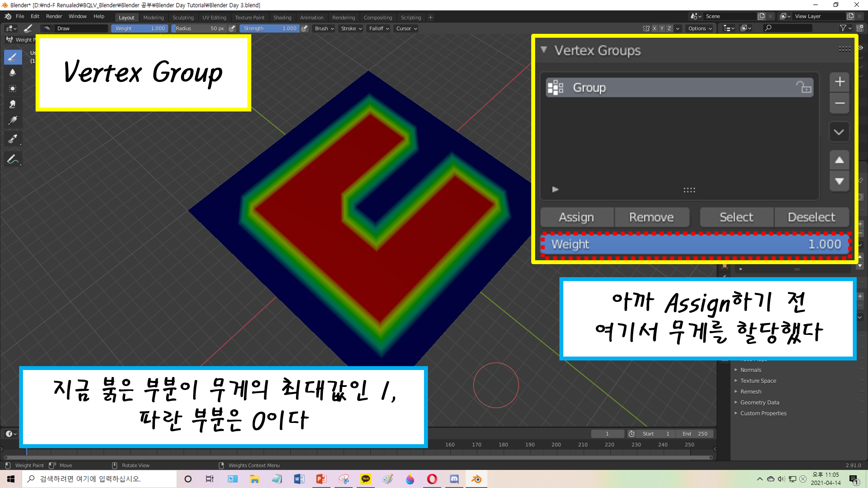Toggle pressure sensitivity for Radius
Image resolution: width=868 pixels, height=488 pixels.
pyautogui.click(x=232, y=29)
